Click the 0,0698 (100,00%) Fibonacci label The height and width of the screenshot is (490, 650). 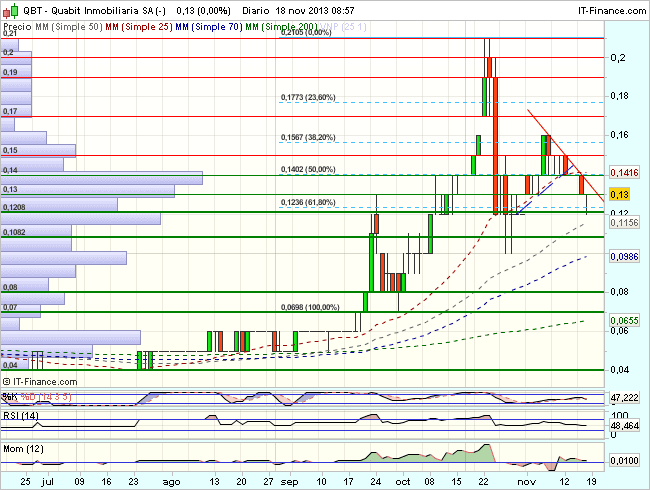coord(310,307)
